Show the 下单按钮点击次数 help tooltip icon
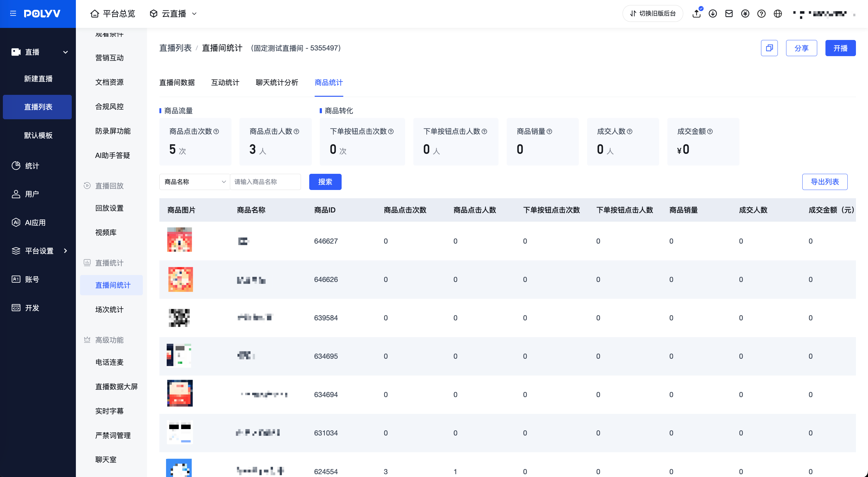868x477 pixels. click(x=391, y=131)
